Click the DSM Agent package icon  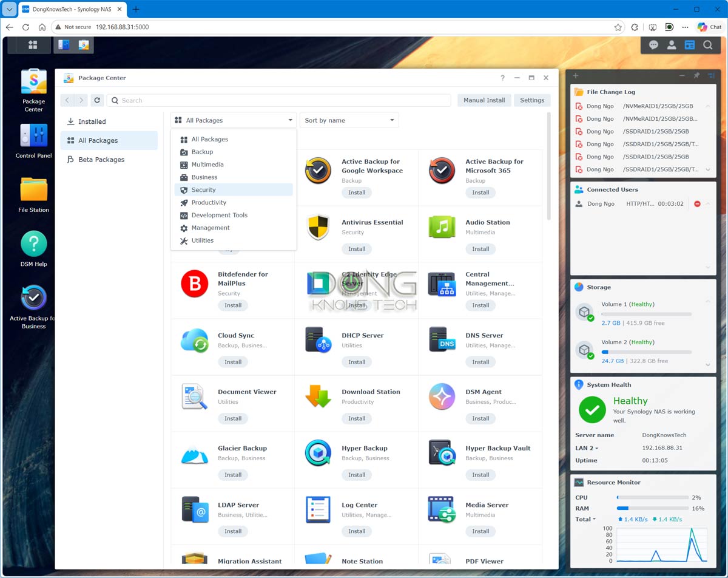[442, 396]
